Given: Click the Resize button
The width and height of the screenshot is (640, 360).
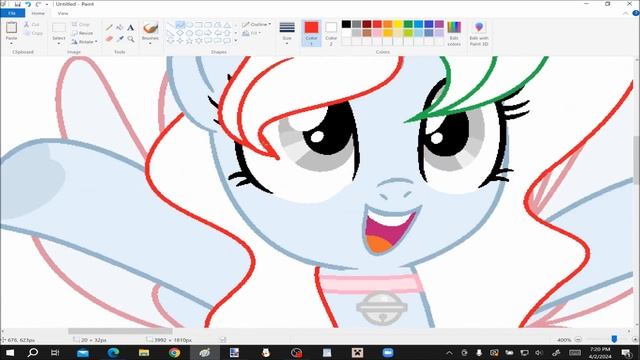Looking at the screenshot, I should (82, 33).
